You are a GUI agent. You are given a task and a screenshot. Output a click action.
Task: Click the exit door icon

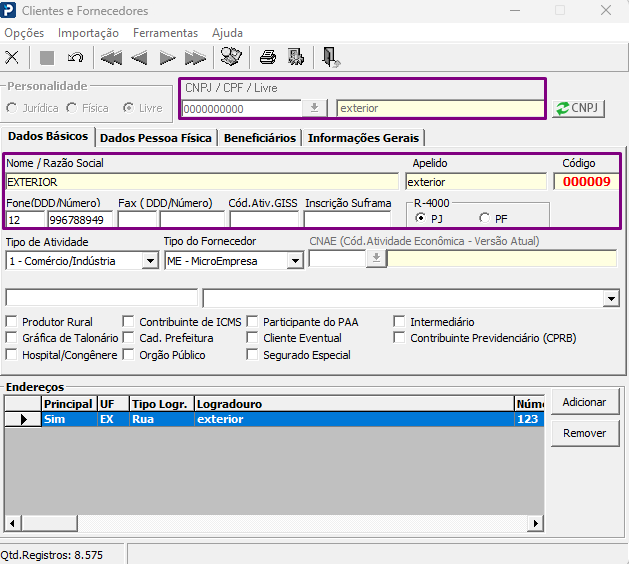click(x=331, y=57)
